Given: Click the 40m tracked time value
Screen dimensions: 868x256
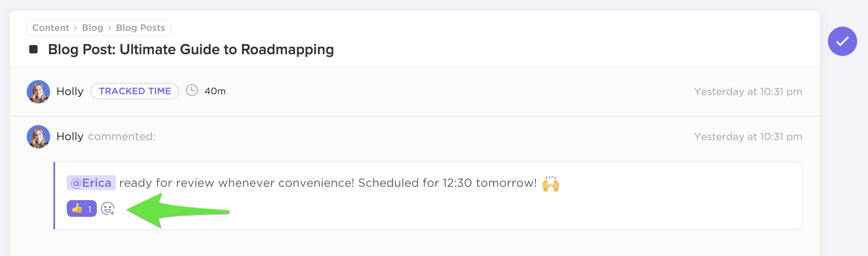Looking at the screenshot, I should pos(215,91).
